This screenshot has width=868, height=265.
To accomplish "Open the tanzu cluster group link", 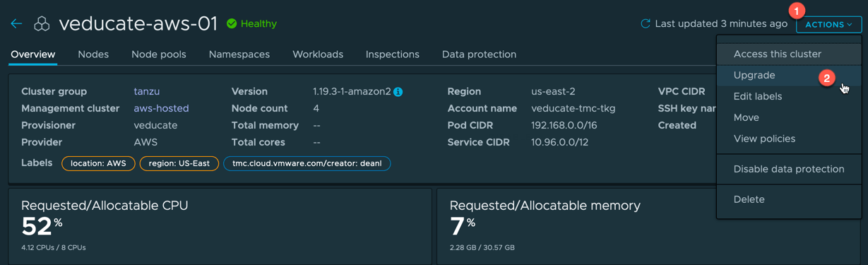I will click(147, 91).
